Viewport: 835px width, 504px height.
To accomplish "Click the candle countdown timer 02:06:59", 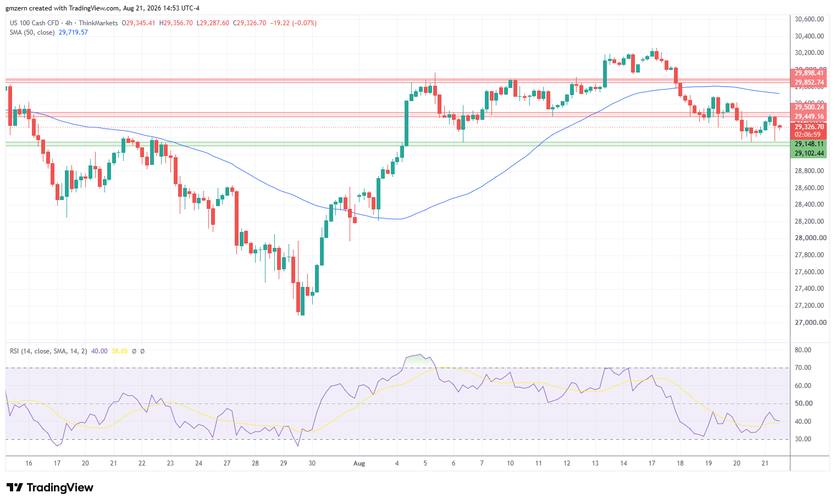I will click(809, 135).
